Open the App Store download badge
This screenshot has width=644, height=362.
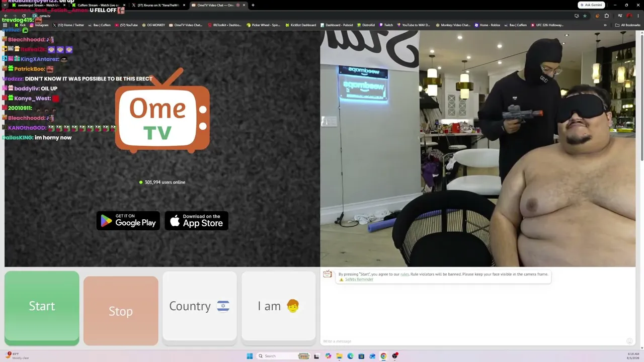(x=197, y=221)
